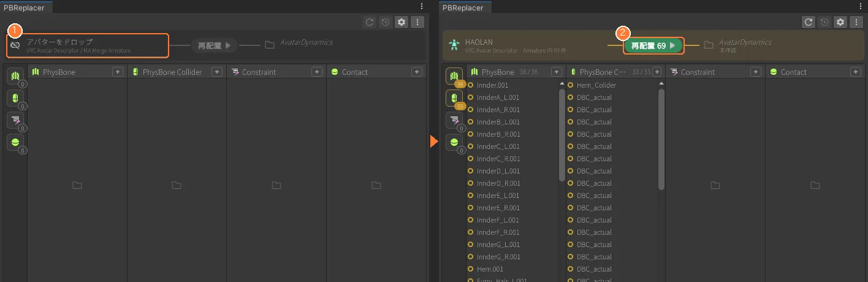This screenshot has height=282, width=868.
Task: Add a PhysBone Collider with the plus button, right panel
Action: pyautogui.click(x=656, y=72)
